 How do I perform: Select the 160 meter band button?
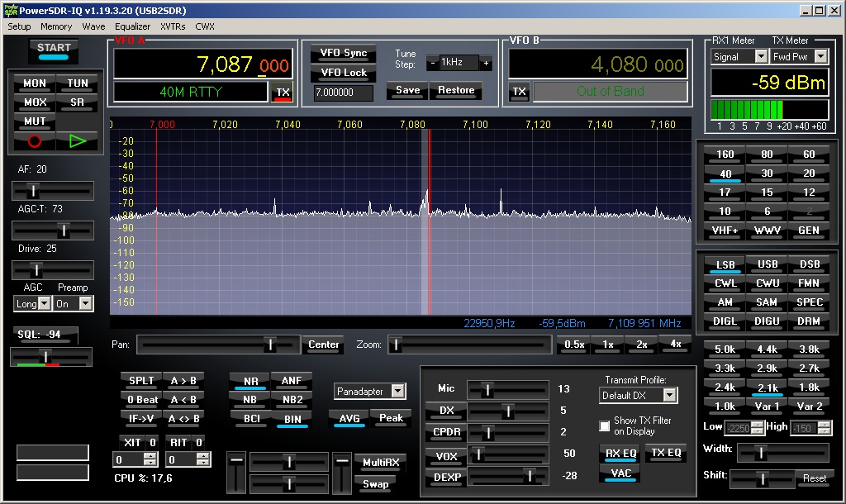pyautogui.click(x=725, y=155)
